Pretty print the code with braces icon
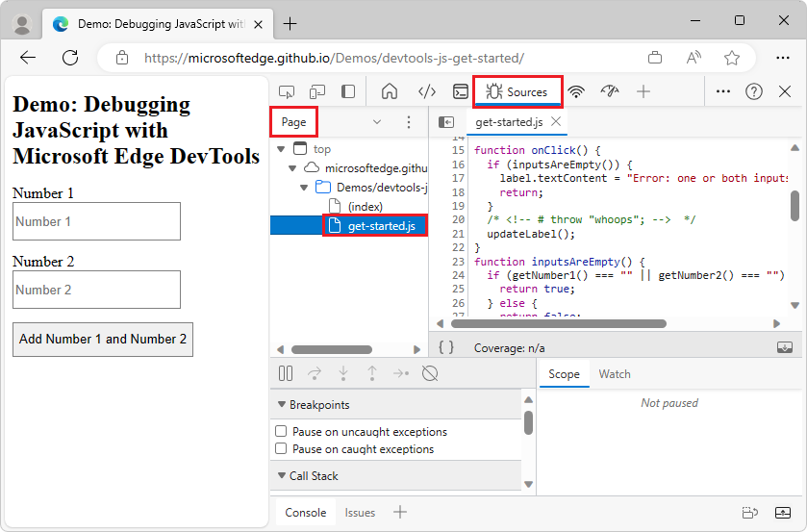Screen dimensions: 807x532 (x=446, y=348)
